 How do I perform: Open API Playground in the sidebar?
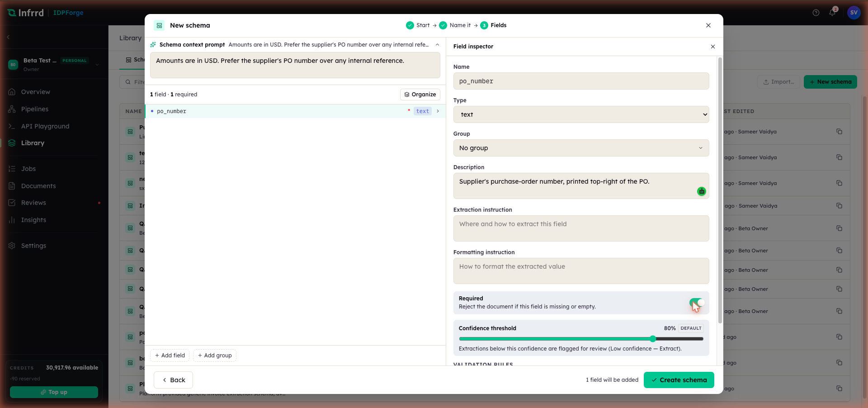coord(45,126)
